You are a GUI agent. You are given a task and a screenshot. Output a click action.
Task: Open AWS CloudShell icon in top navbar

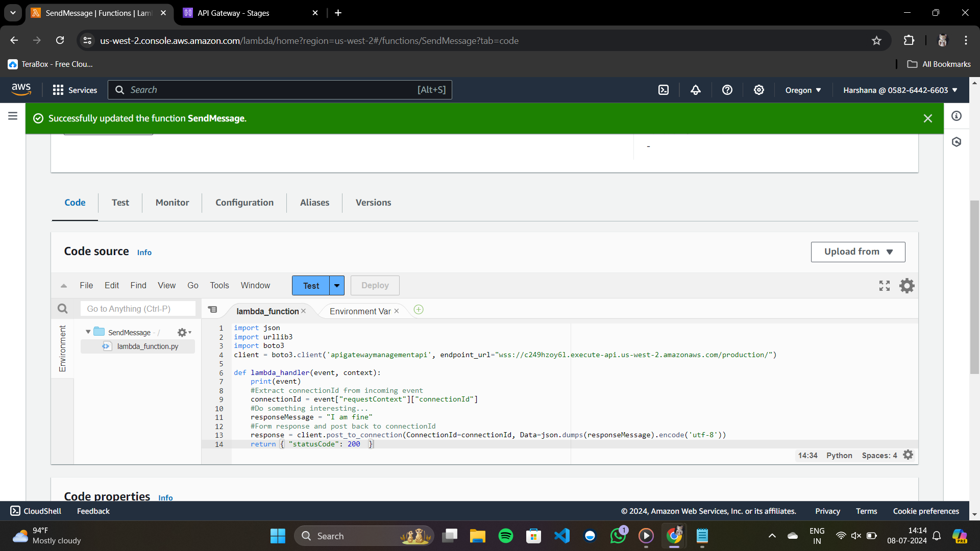(x=663, y=90)
